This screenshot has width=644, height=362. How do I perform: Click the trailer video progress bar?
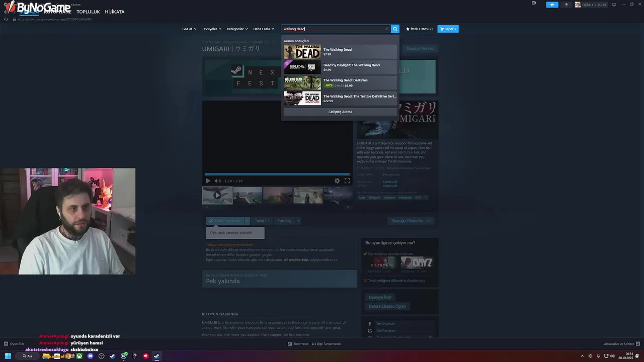(x=277, y=174)
